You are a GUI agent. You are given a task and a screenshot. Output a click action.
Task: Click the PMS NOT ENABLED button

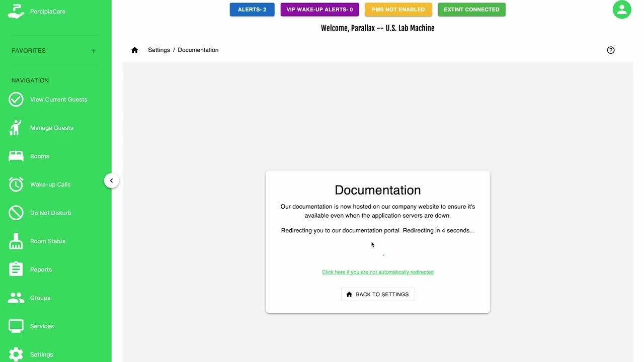(x=398, y=10)
